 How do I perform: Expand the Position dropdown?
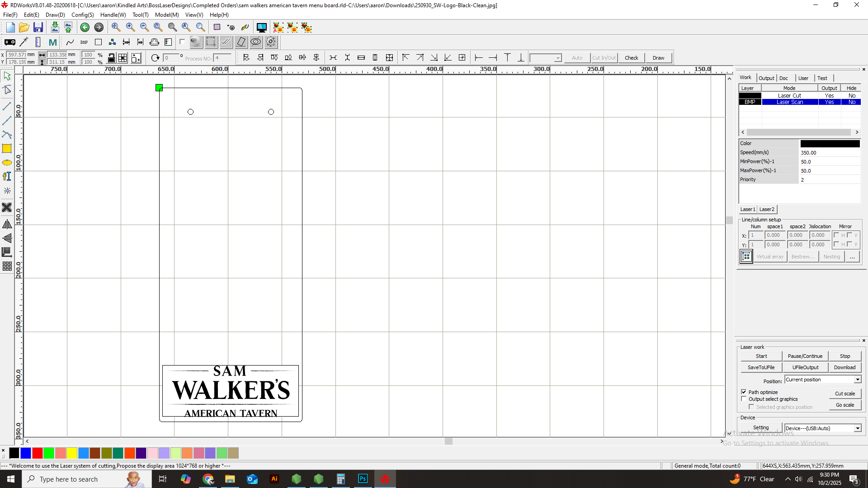point(857,380)
